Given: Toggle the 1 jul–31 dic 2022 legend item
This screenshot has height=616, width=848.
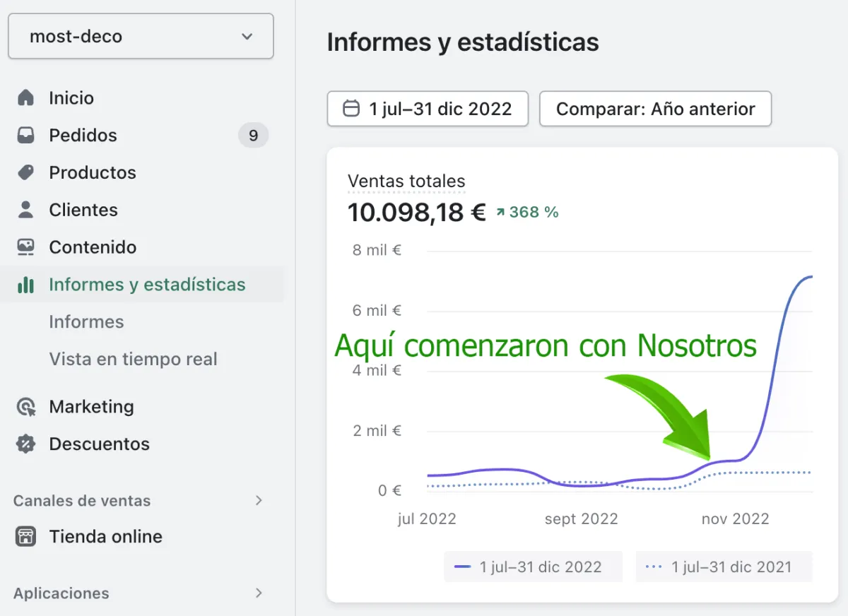Looking at the screenshot, I should point(534,567).
